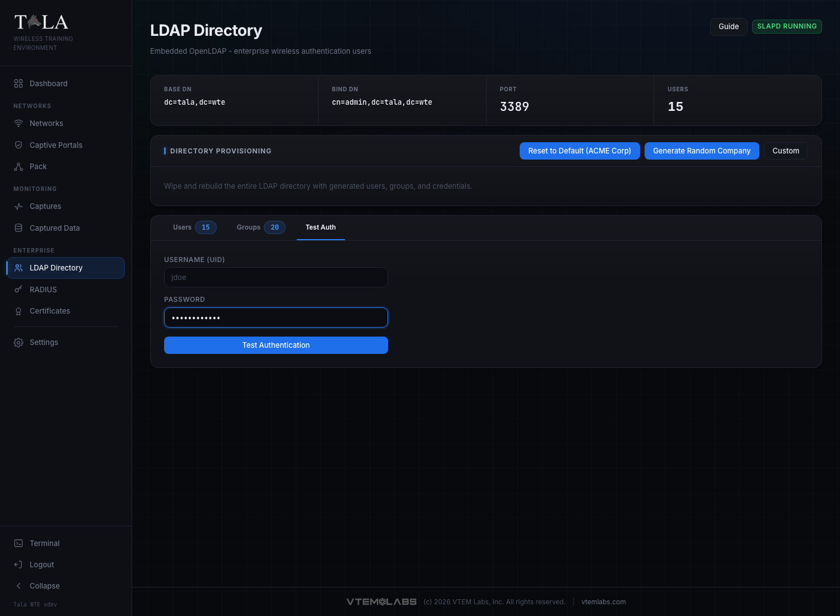Open Settings from the sidebar
Screen dimensions: 840x616
coord(66,342)
